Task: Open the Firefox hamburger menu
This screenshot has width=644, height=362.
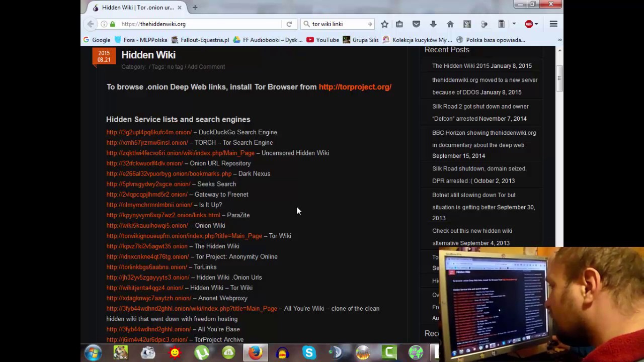Action: (x=553, y=24)
